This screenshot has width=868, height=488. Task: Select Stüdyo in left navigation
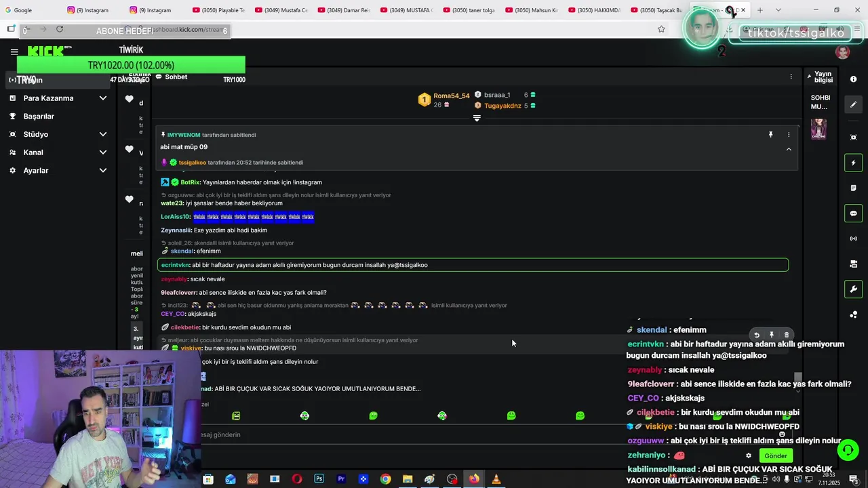[36, 134]
